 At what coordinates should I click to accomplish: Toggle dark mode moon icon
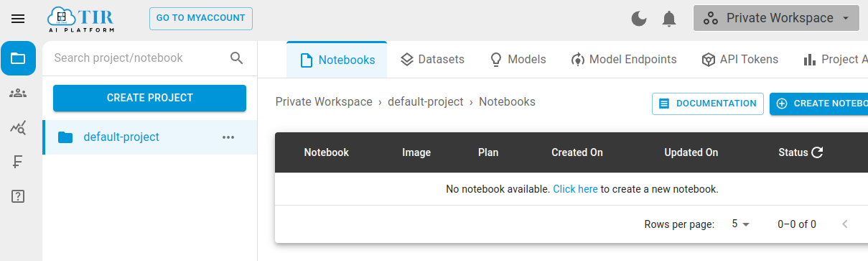[639, 19]
